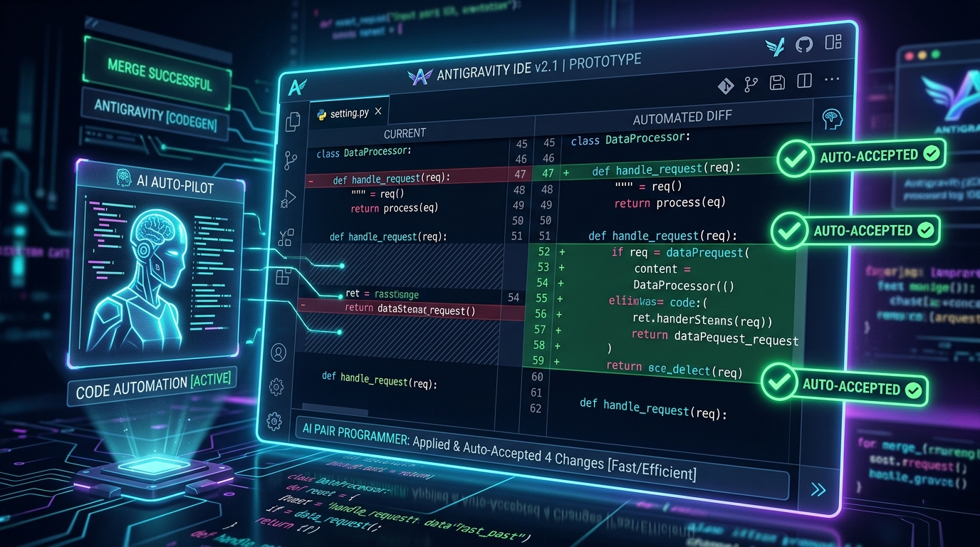Open the three-dot more actions menu

831,79
